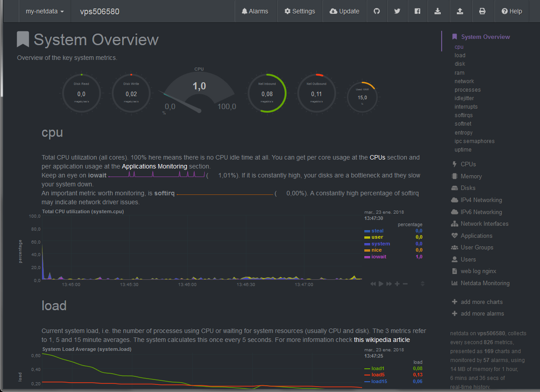
Task: Click the download (export snapshot) icon
Action: [x=438, y=11]
